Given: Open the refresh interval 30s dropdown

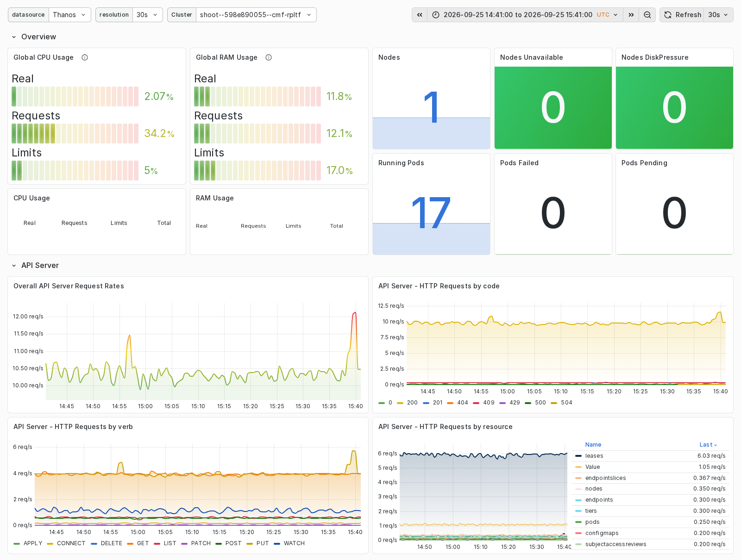Looking at the screenshot, I should tap(718, 15).
